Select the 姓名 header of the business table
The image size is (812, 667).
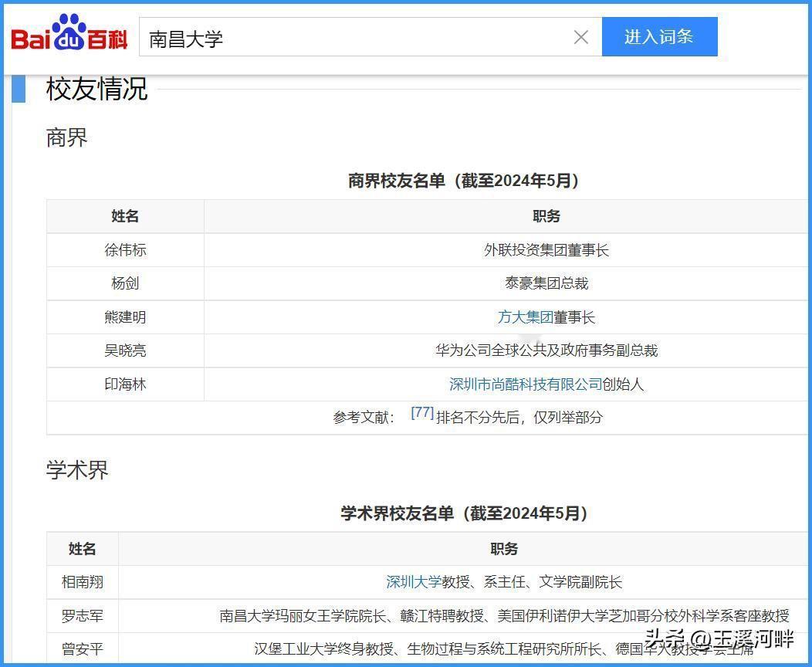pos(125,216)
